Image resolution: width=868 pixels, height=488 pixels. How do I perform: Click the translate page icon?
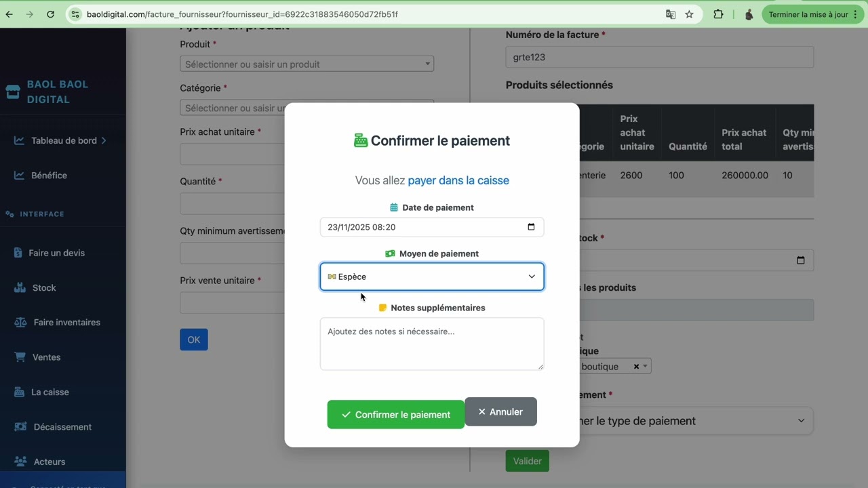pyautogui.click(x=671, y=14)
